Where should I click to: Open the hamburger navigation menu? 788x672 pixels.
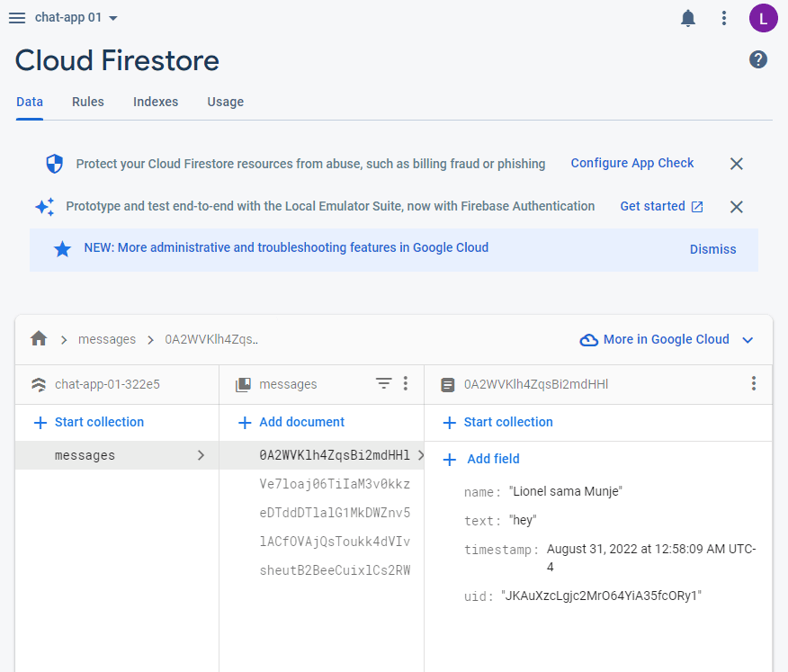tap(17, 18)
